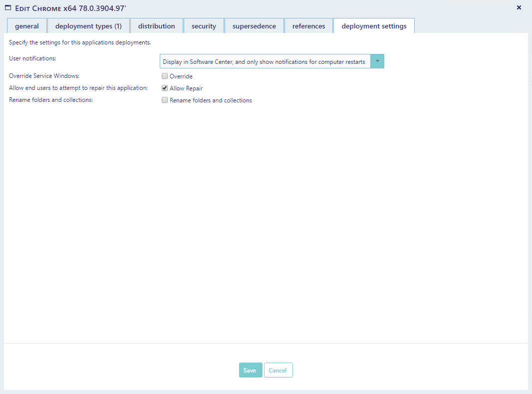Uncheck the Allow Repair checkbox
This screenshot has width=532, height=394.
pyautogui.click(x=165, y=88)
